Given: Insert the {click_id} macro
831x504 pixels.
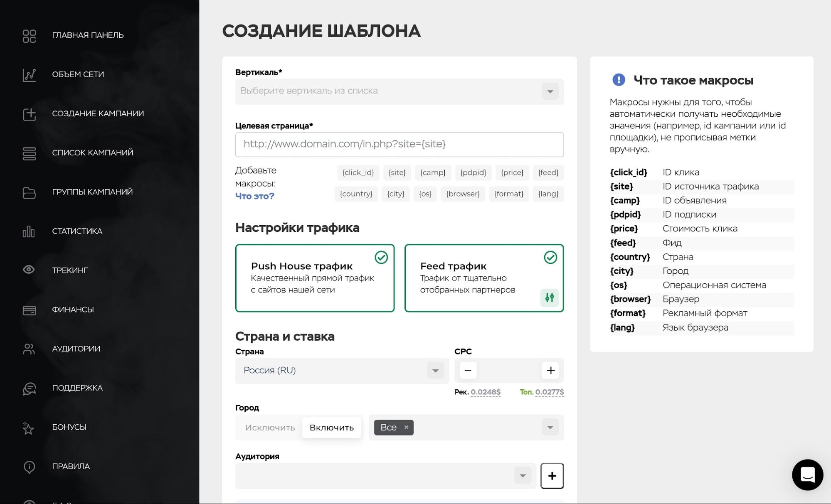Looking at the screenshot, I should tap(358, 172).
